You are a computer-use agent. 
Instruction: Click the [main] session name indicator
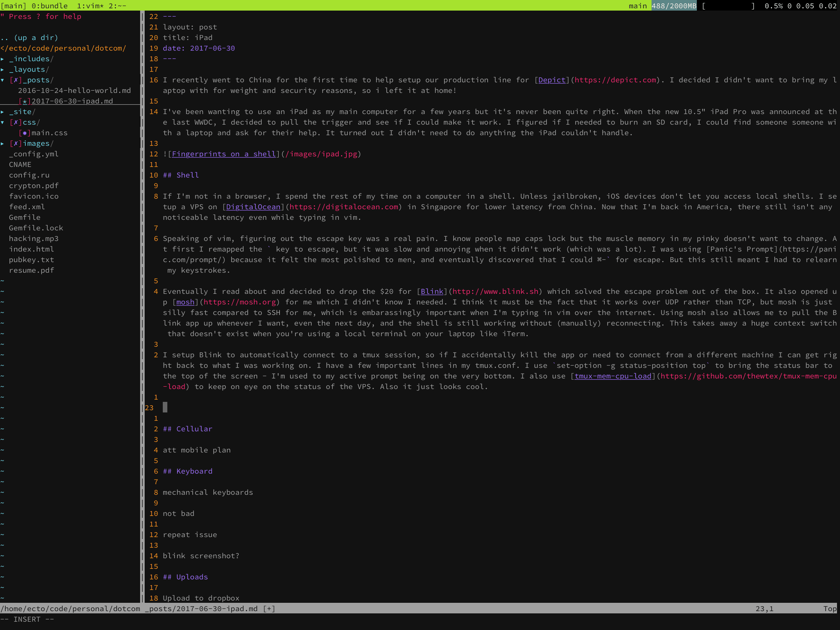click(x=13, y=6)
